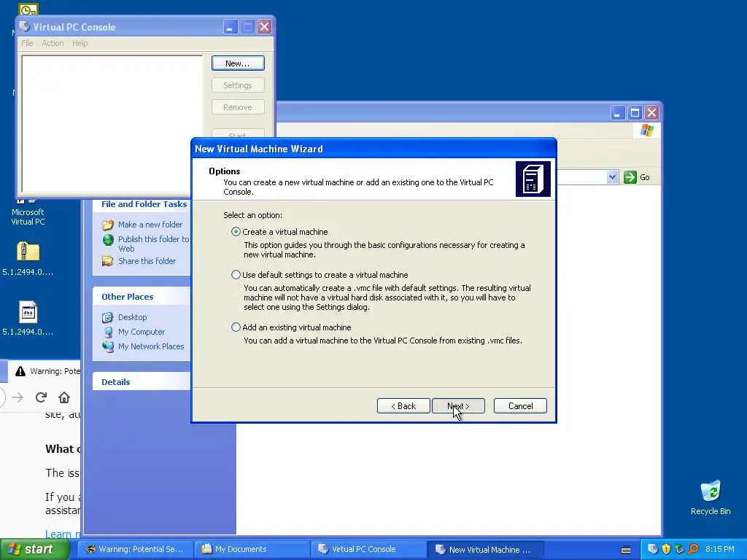Image resolution: width=747 pixels, height=560 pixels.
Task: Open My Computer under Other Places
Action: click(x=142, y=332)
